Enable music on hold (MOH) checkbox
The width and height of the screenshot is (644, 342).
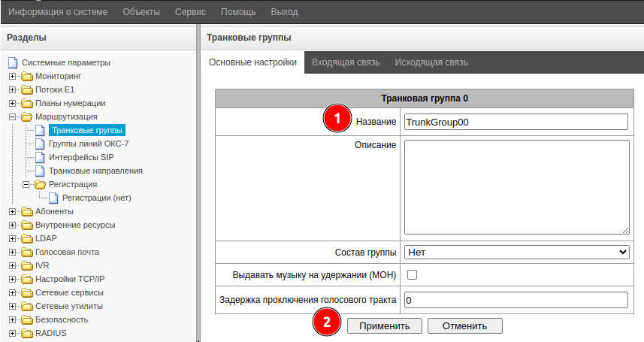click(x=412, y=274)
